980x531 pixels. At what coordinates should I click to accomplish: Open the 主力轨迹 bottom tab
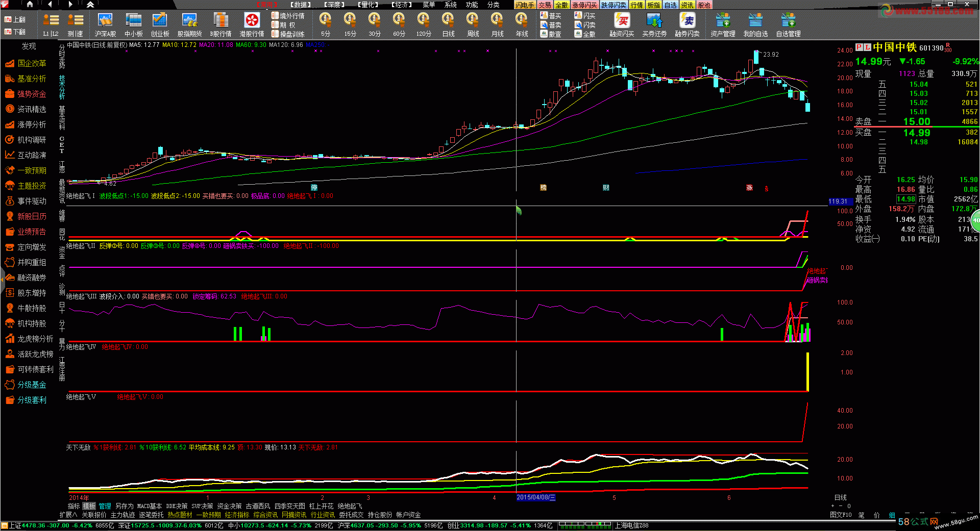point(122,515)
